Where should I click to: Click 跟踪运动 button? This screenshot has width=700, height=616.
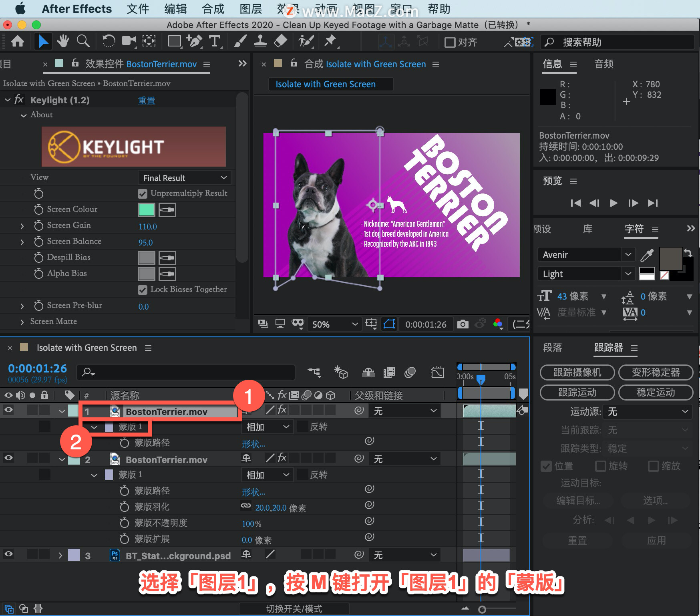click(577, 393)
